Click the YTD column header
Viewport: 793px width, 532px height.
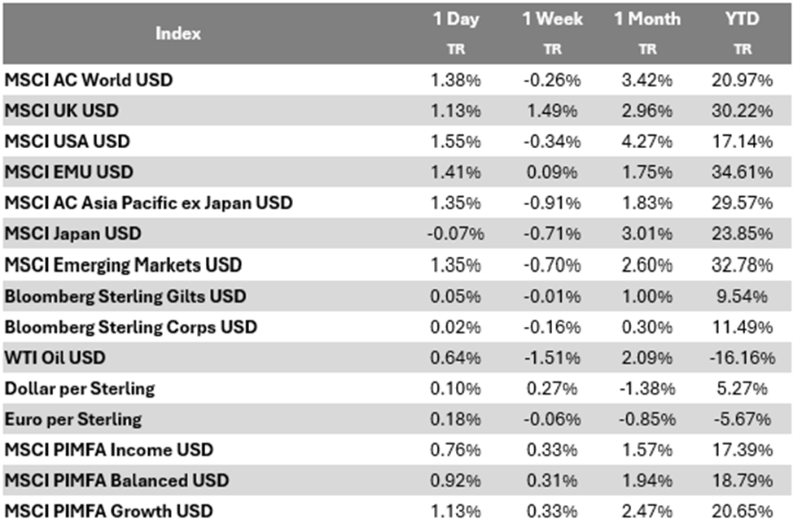tap(742, 20)
